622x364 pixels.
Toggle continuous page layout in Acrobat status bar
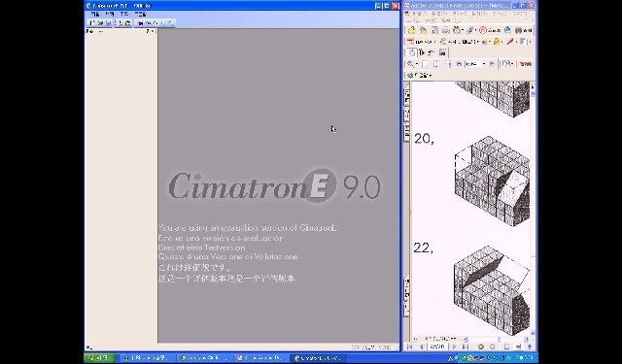point(518,347)
